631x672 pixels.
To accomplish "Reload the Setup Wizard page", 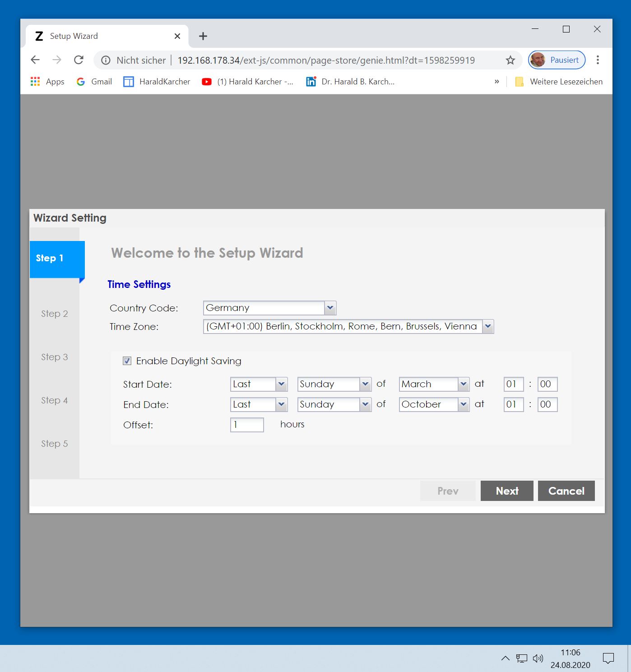I will tap(79, 60).
